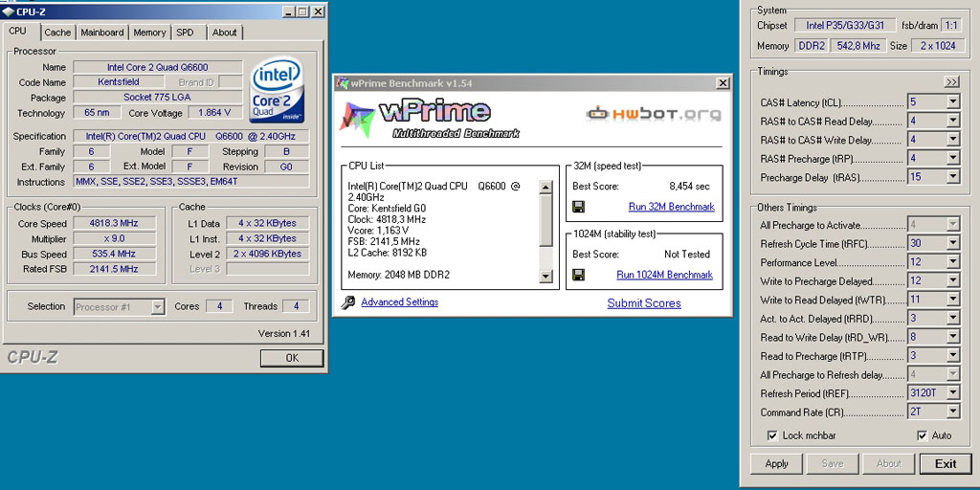Close the wPrime Benchmark window
This screenshot has height=490, width=980.
pos(723,83)
